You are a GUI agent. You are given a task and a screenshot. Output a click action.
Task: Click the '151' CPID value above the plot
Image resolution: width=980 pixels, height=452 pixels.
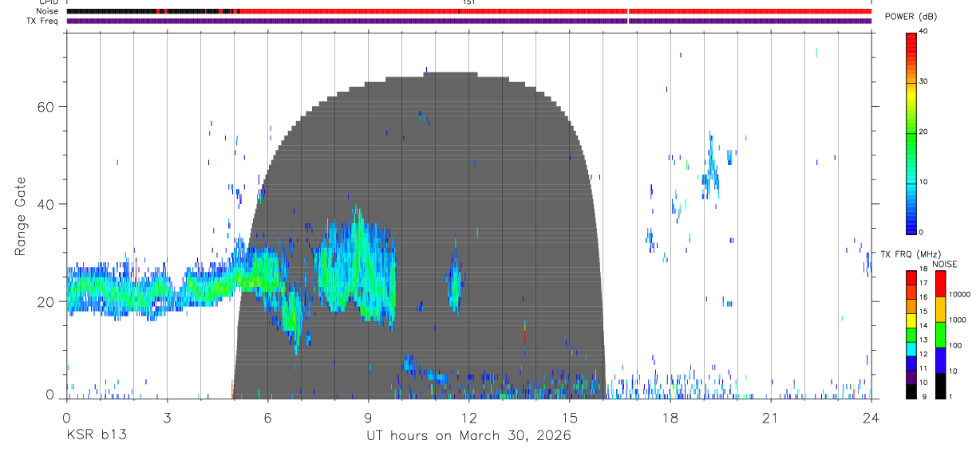[x=468, y=2]
